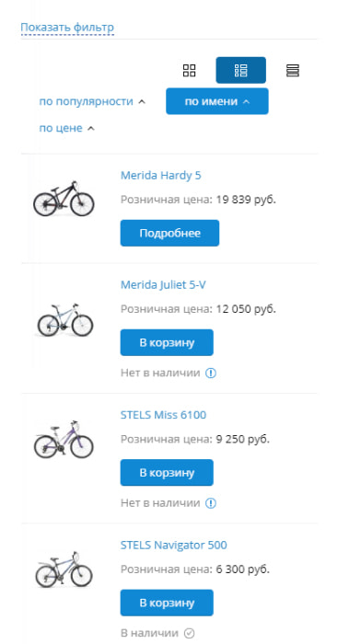Open 'Показать фильтр' link
The image size is (338, 644).
pyautogui.click(x=67, y=28)
